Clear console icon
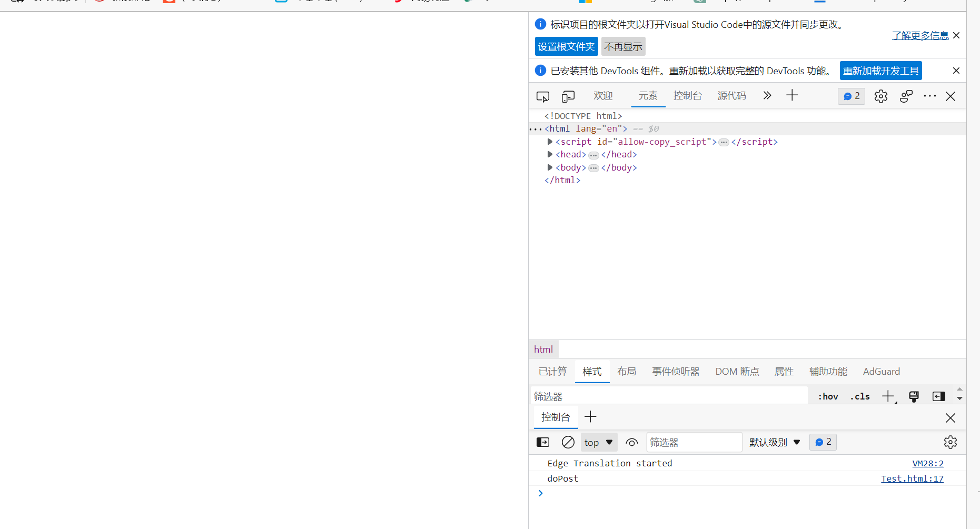 click(x=568, y=442)
